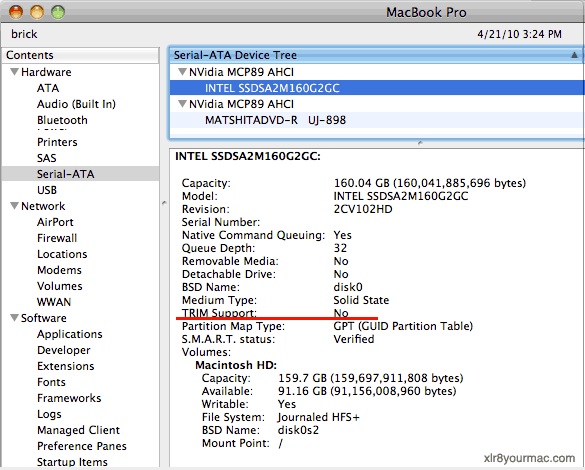Select ATA in Hardware list
This screenshot has height=470, width=585.
click(48, 88)
